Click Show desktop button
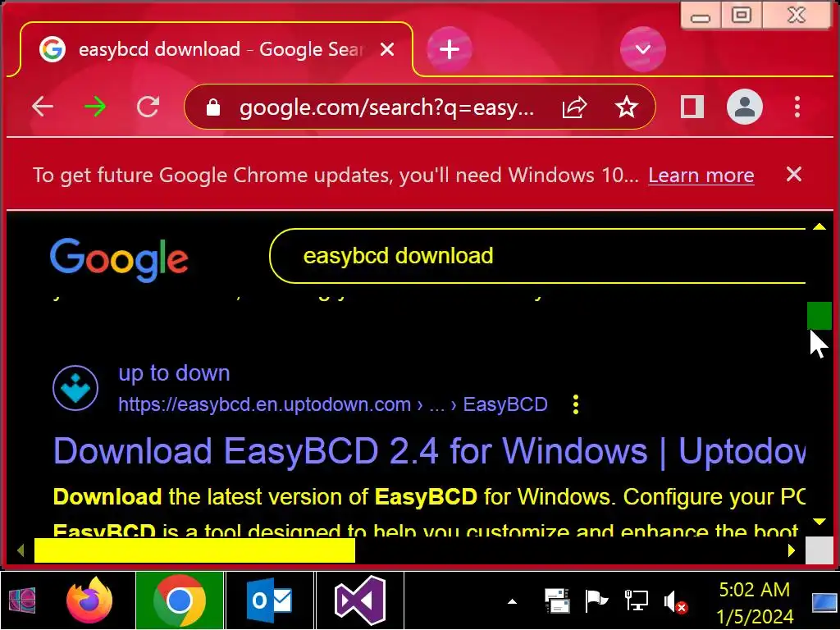This screenshot has width=840, height=630. (x=824, y=602)
